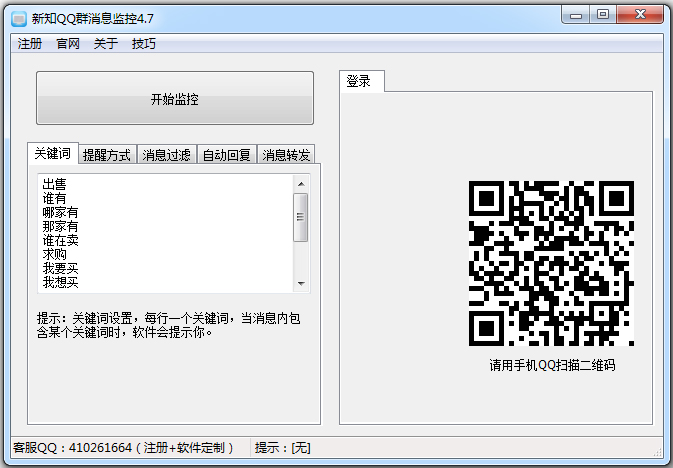Click the keyword list scroll-down arrow

click(x=301, y=283)
